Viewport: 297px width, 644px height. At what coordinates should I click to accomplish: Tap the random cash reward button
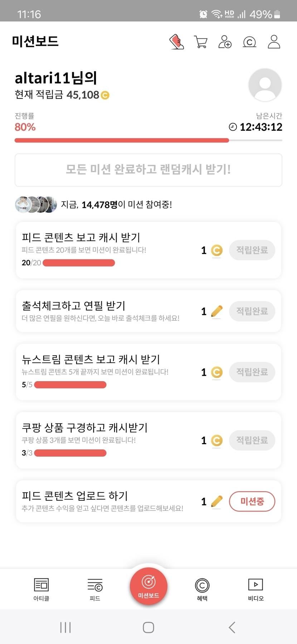[x=148, y=170]
